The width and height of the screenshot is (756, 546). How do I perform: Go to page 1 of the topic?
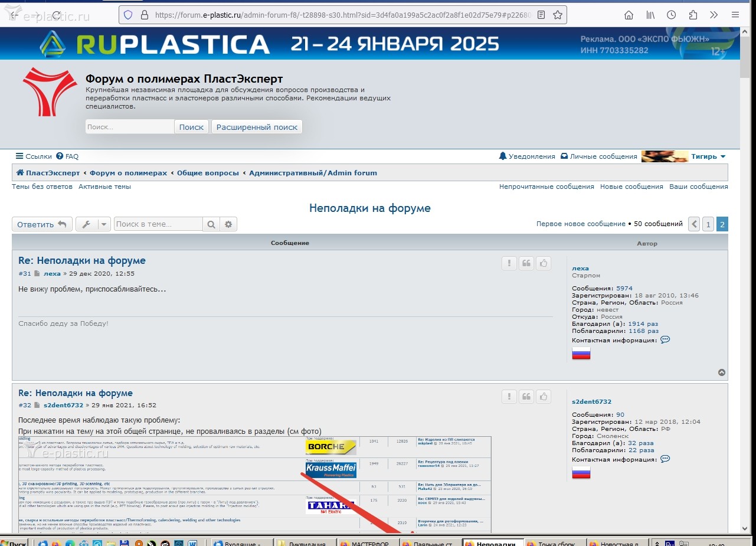click(x=708, y=224)
